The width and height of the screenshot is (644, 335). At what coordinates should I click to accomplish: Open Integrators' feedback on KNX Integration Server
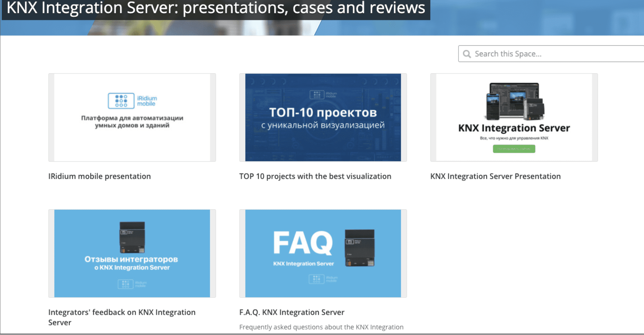122,317
